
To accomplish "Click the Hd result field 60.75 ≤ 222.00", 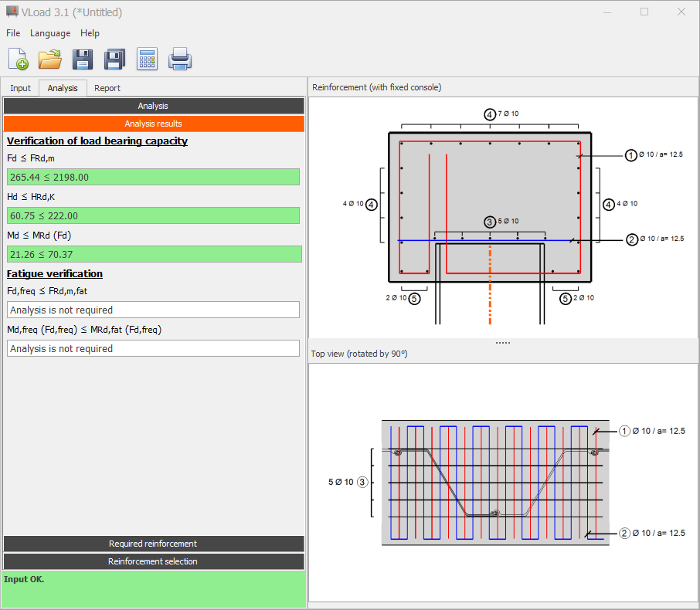I will (153, 215).
